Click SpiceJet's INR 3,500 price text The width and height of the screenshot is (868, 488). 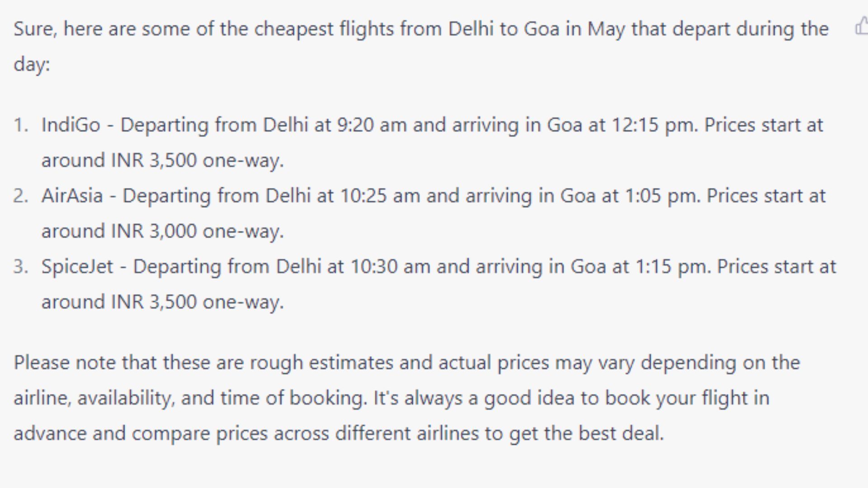(154, 302)
